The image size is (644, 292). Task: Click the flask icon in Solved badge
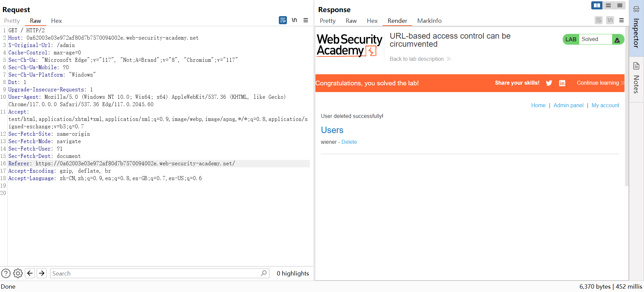pyautogui.click(x=617, y=39)
